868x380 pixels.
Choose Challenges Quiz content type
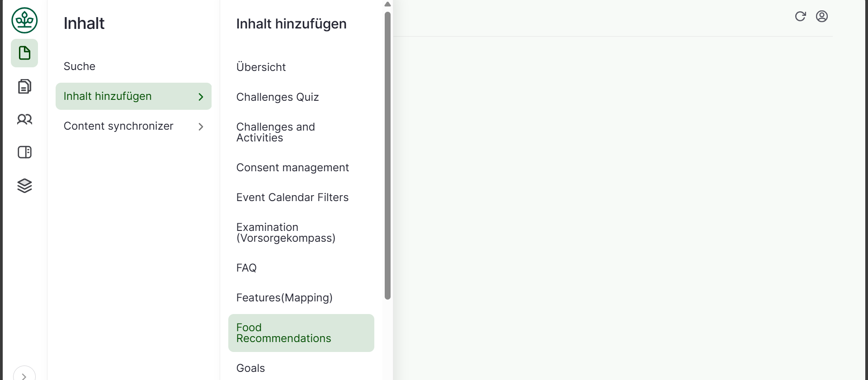click(278, 97)
